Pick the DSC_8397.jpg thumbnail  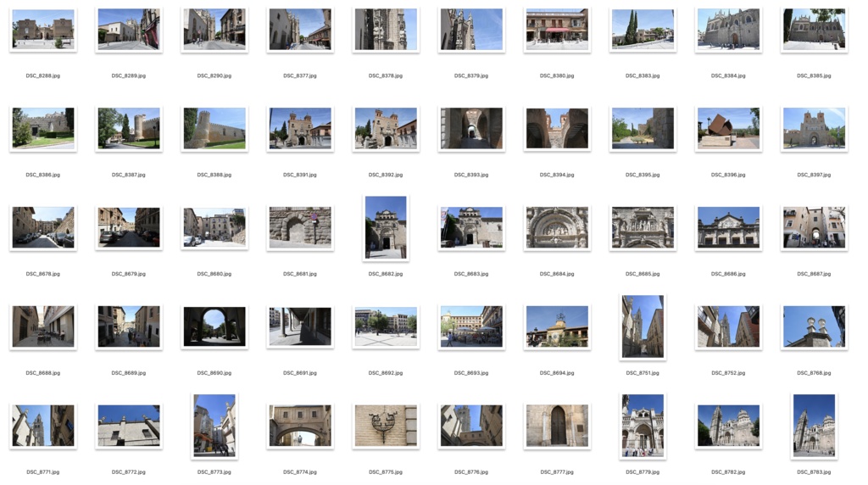(x=814, y=128)
